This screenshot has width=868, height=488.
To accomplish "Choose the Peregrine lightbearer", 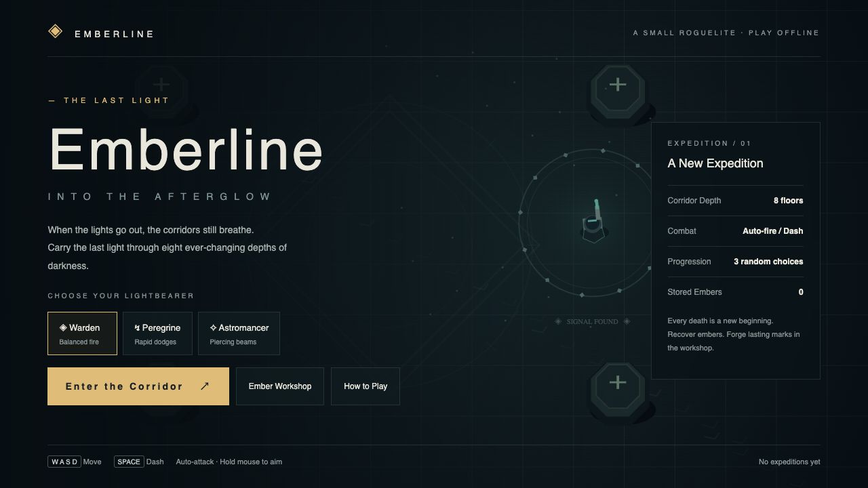I will (157, 333).
